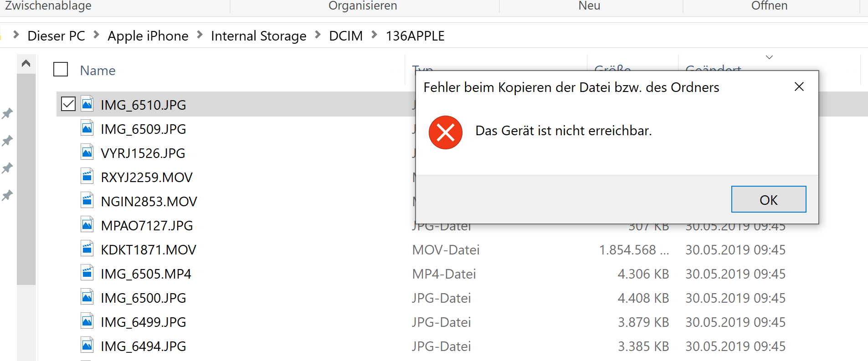Uncheck the IMG_6510.JPG checkbox

[68, 104]
